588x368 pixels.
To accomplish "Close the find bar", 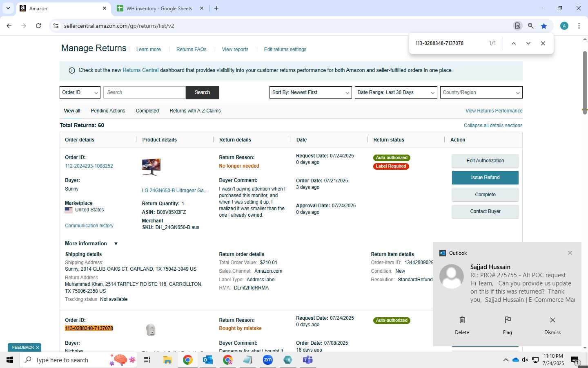I will (x=543, y=43).
